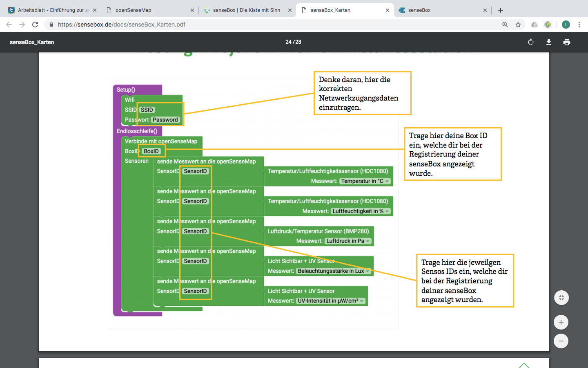Click the Sensos IDs instruction note
588x368 pixels.
tap(465, 280)
